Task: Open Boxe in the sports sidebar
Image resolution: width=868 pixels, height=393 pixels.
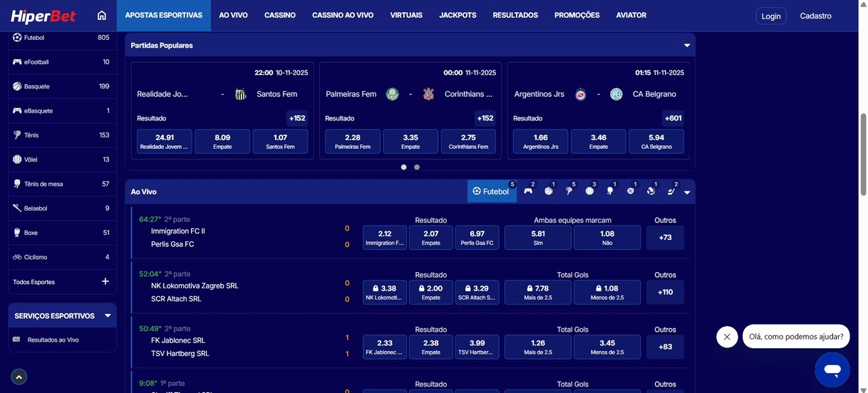Action: [61, 232]
